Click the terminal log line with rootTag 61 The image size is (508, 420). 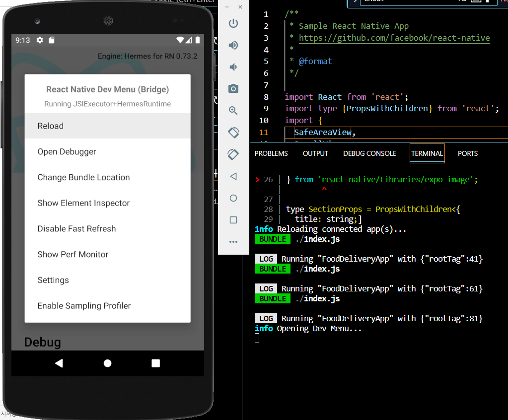[x=368, y=288]
